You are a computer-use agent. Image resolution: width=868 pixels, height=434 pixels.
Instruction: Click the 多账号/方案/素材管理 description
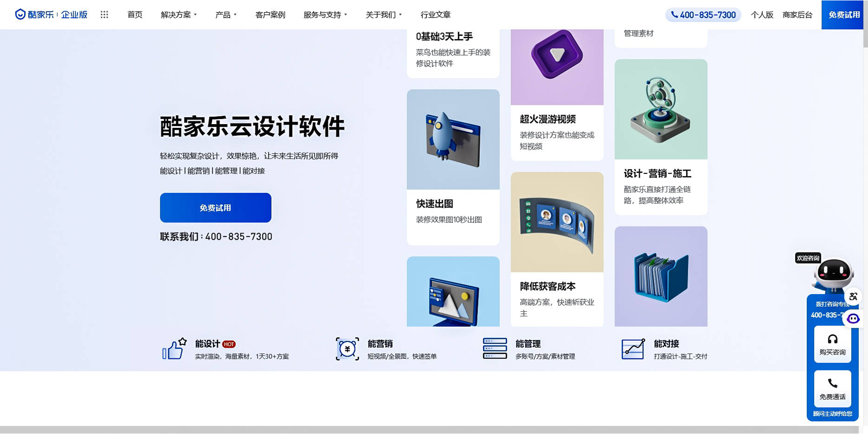[x=545, y=356]
